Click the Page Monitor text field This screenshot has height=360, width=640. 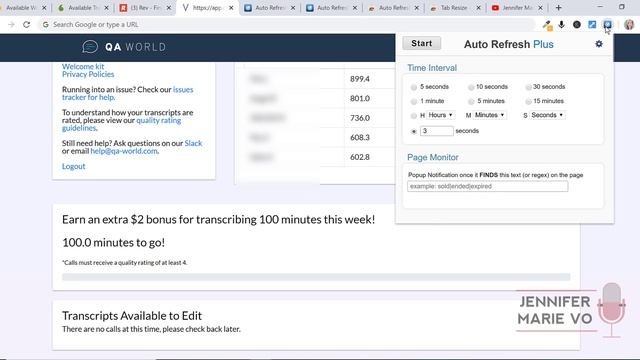(487, 186)
